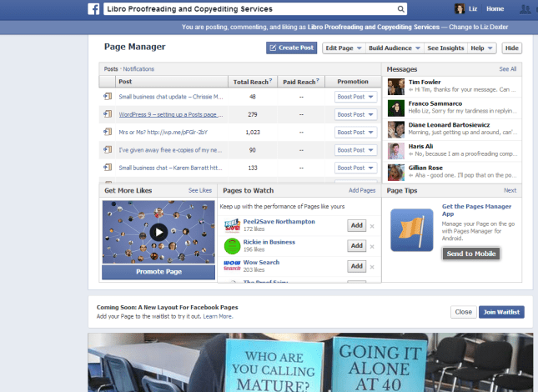Click Change to Liz Dexter link
Screen dimensions: 538x392
point(478,27)
